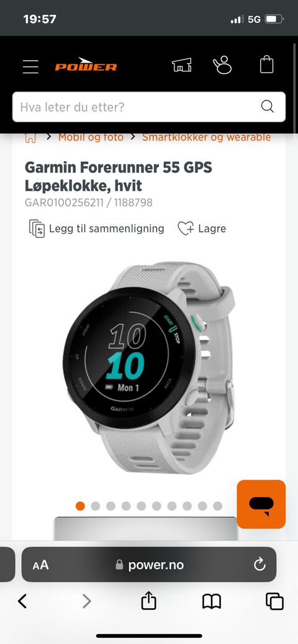
Task: Reload the power.no page
Action: [x=260, y=565]
